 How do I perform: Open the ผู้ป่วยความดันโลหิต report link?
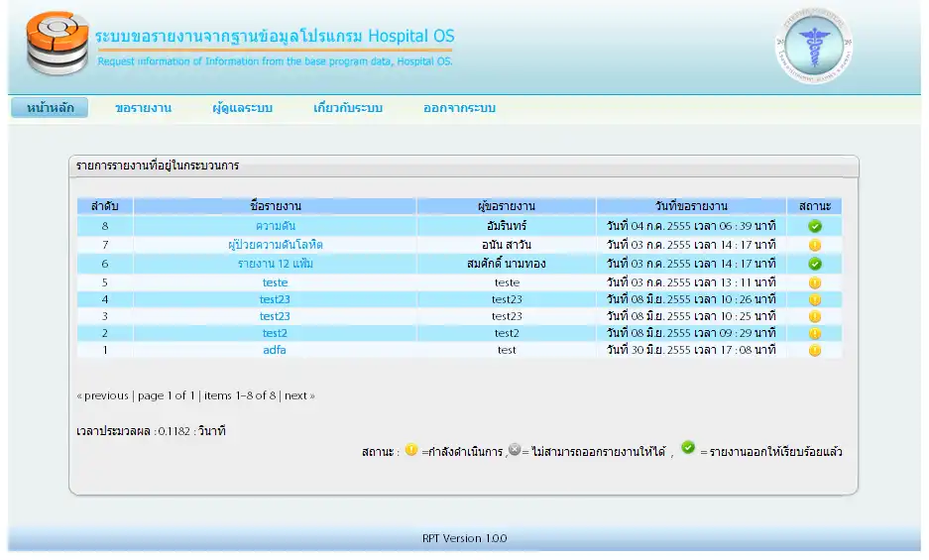275,245
